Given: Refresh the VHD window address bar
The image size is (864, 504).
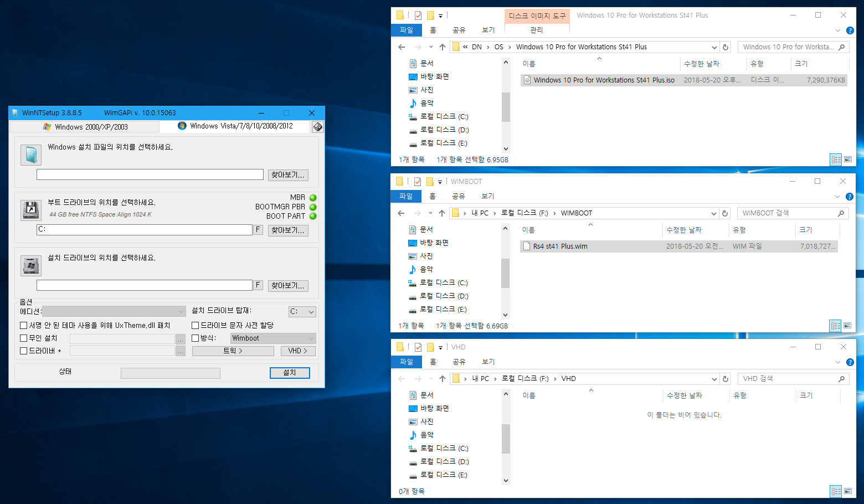Looking at the screenshot, I should 726,379.
